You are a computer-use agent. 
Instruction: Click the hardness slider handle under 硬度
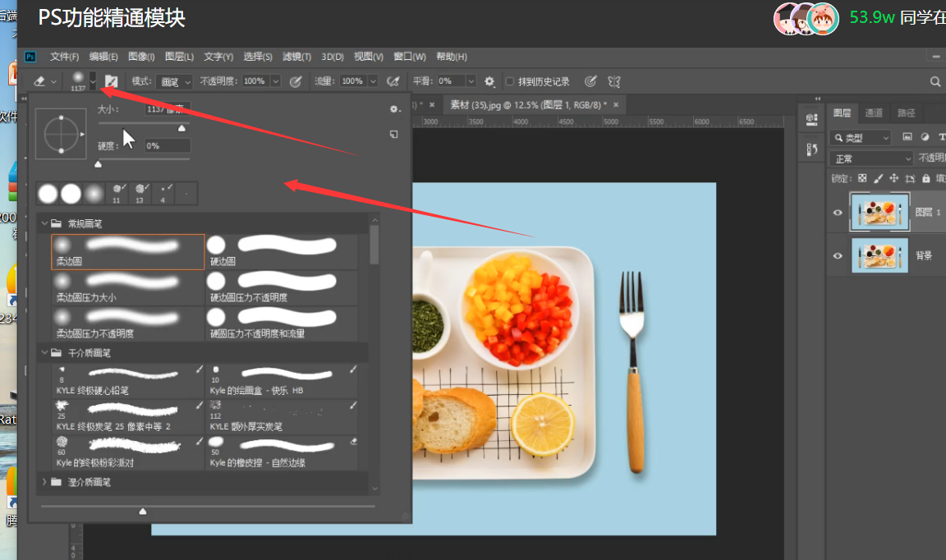[99, 163]
